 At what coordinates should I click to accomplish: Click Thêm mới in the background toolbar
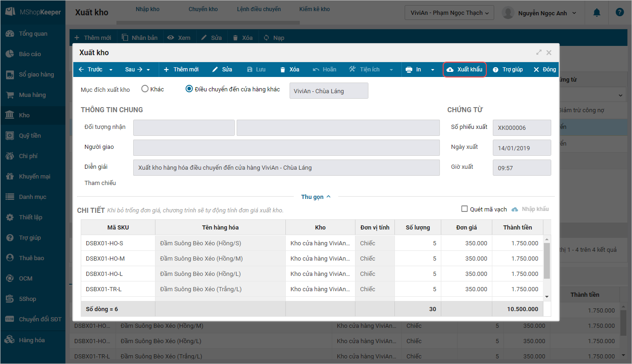(x=93, y=38)
